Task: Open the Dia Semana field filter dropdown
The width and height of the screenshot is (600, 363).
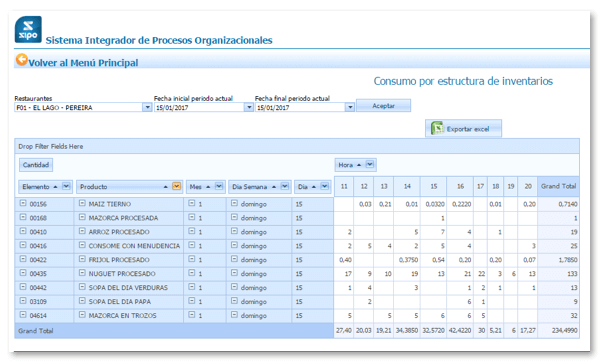Action: pyautogui.click(x=285, y=186)
